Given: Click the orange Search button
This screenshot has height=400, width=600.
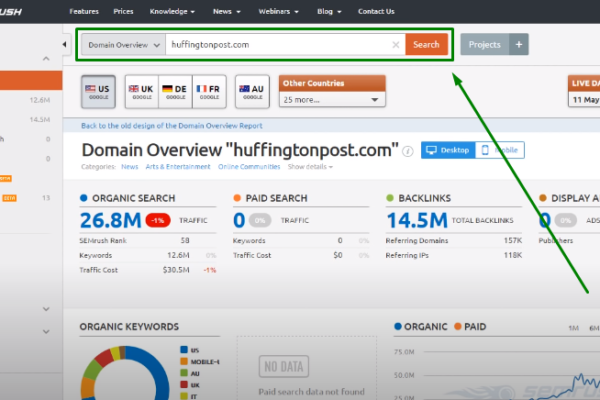Looking at the screenshot, I should point(426,44).
